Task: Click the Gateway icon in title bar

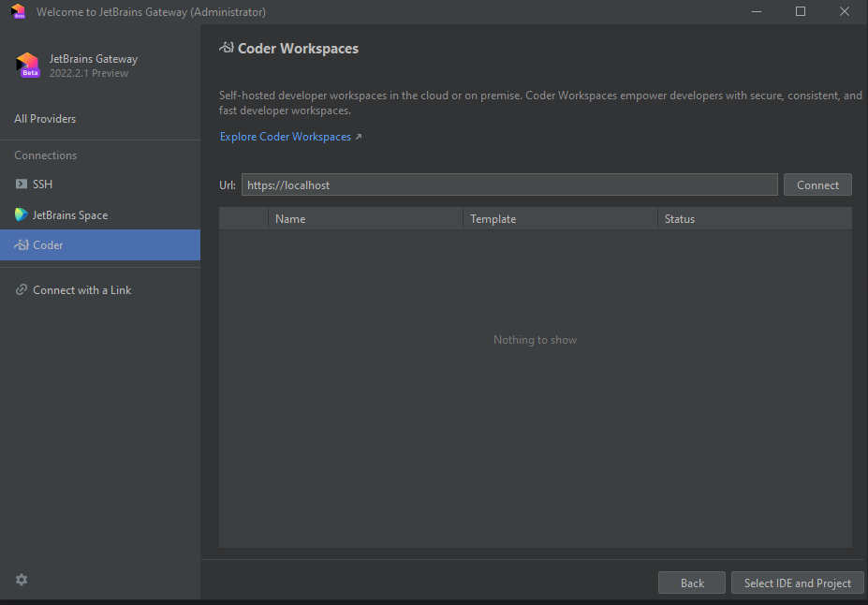Action: click(x=19, y=11)
